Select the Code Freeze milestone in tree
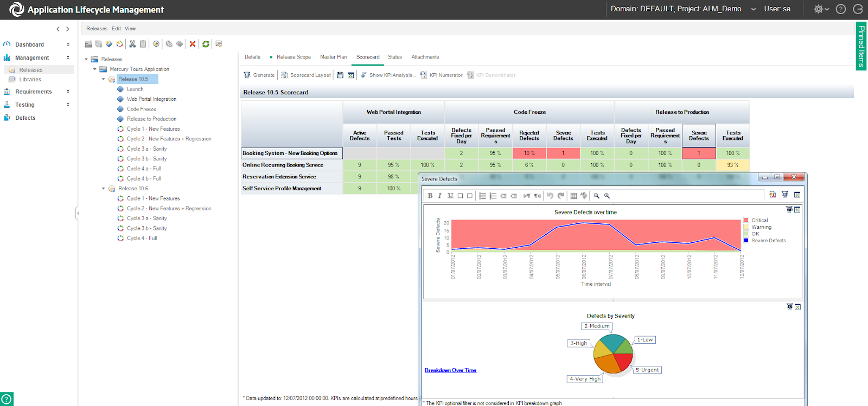Screen dimensions: 868x406 point(141,109)
